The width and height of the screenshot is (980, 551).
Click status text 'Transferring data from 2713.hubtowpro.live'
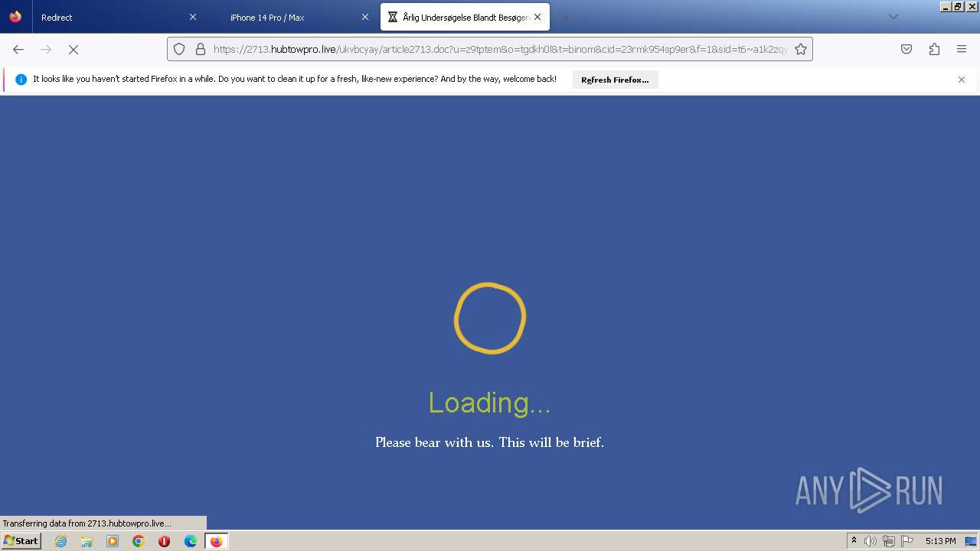[87, 523]
